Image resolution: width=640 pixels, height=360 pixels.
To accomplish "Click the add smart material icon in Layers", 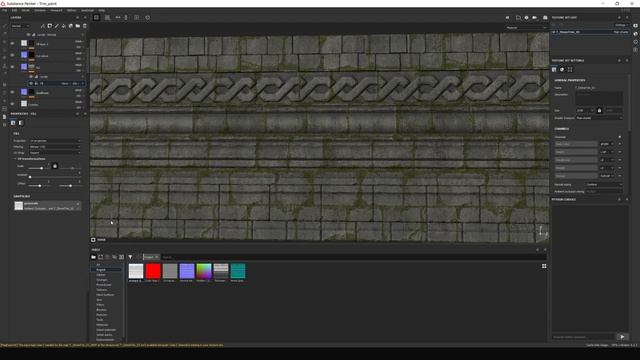I will coord(70,26).
